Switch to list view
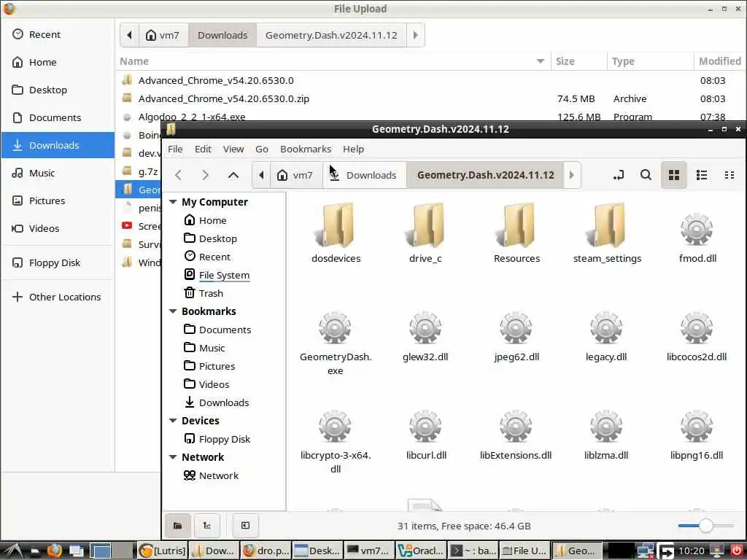This screenshot has height=560, width=747. point(701,175)
